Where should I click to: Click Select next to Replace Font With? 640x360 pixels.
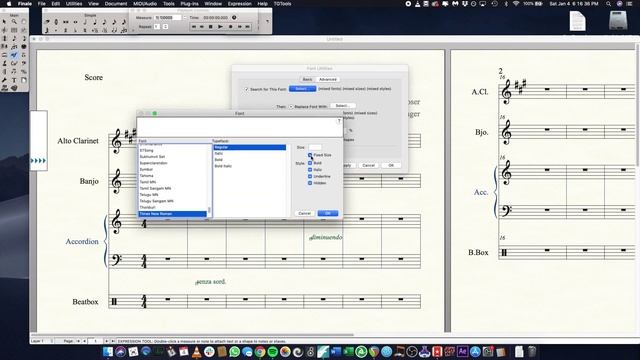(x=342, y=106)
